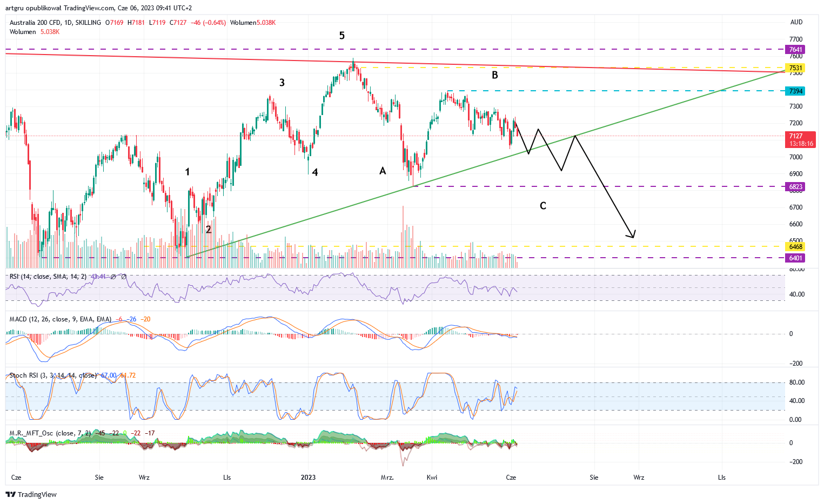
Task: Click the wave label 2 annotation
Action: click(x=209, y=230)
